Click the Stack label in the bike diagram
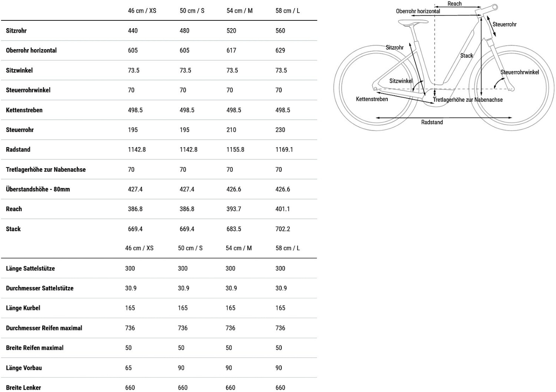 coord(466,56)
